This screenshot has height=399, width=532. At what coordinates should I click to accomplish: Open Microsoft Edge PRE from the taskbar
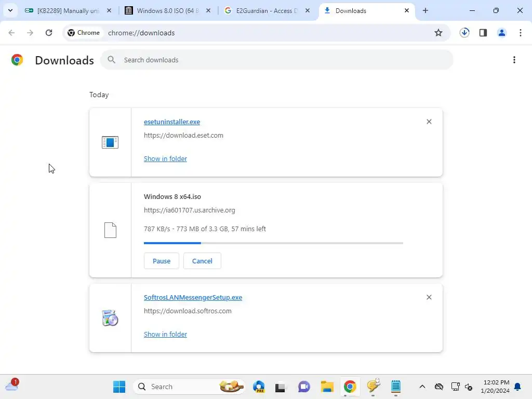259,387
